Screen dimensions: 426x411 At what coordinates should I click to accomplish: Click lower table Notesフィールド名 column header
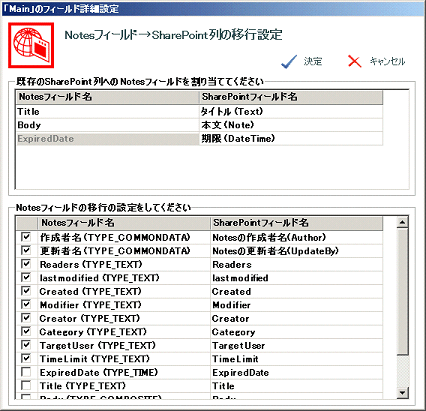pyautogui.click(x=124, y=223)
